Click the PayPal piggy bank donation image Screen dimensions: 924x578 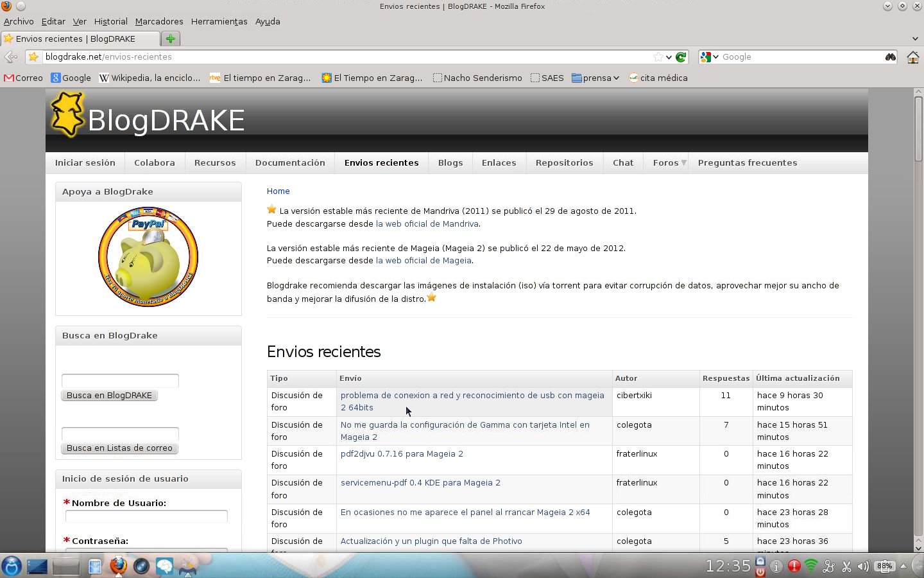pos(148,257)
